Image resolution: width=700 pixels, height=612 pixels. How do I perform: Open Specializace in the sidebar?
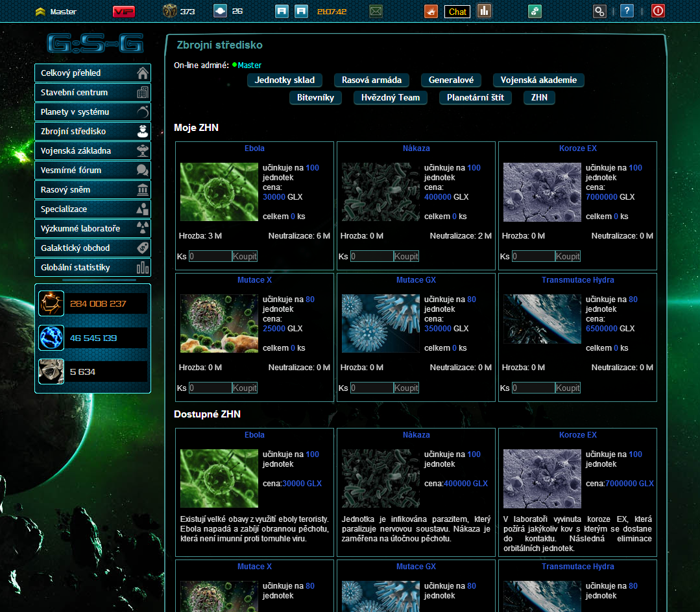[93, 209]
